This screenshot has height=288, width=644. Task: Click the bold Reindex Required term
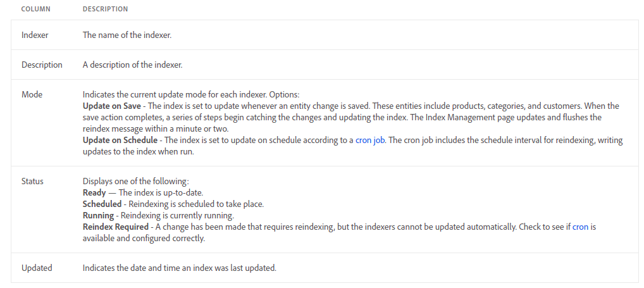click(x=115, y=227)
